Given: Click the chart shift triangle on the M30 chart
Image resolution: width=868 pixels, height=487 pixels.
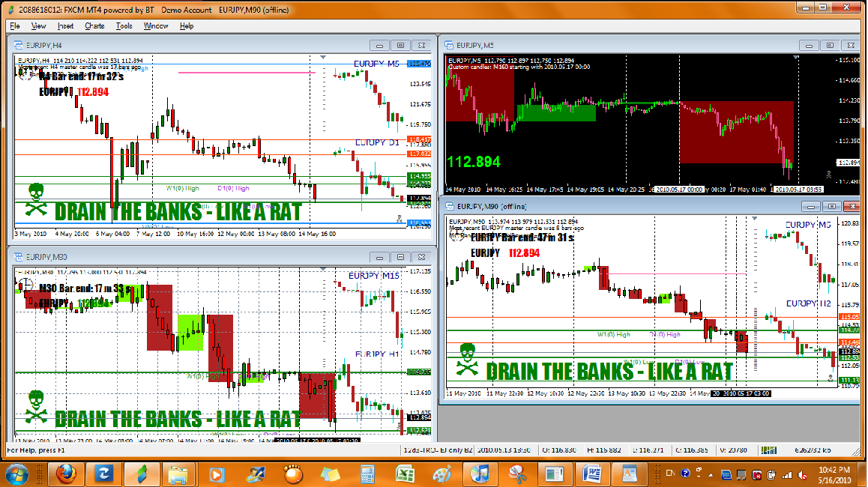Looking at the screenshot, I should (x=323, y=269).
